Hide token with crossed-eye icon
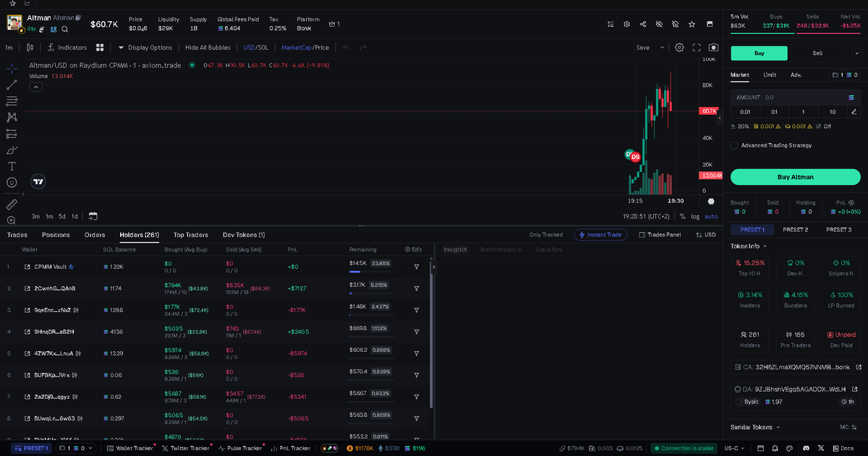 [x=659, y=24]
